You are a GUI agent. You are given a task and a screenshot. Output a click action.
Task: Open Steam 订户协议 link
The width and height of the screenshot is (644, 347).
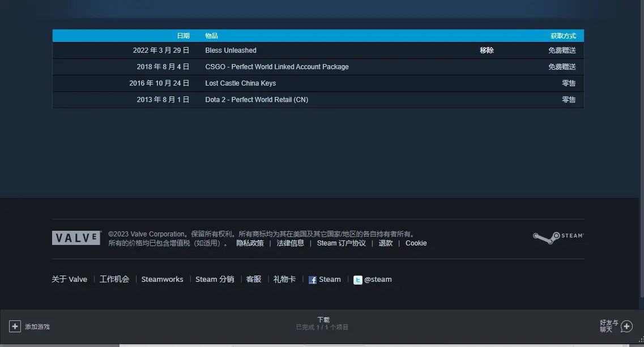[x=342, y=243]
